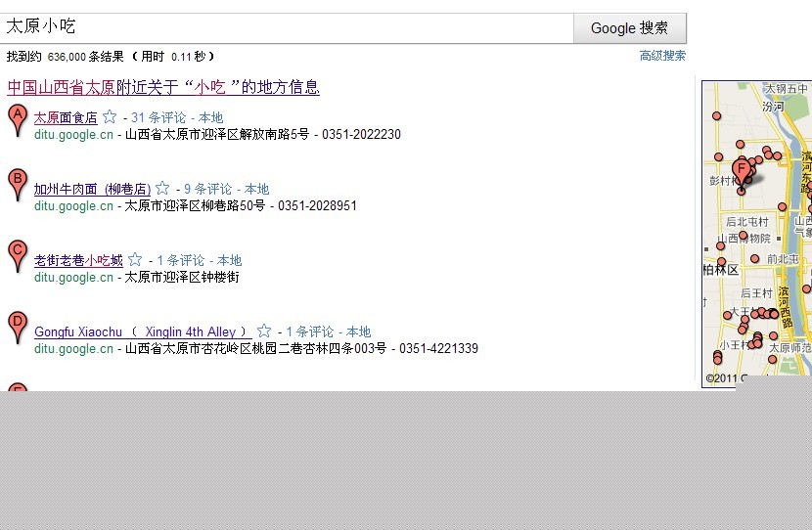View 1 条评论 for 老街老巷小吃城

tap(181, 260)
